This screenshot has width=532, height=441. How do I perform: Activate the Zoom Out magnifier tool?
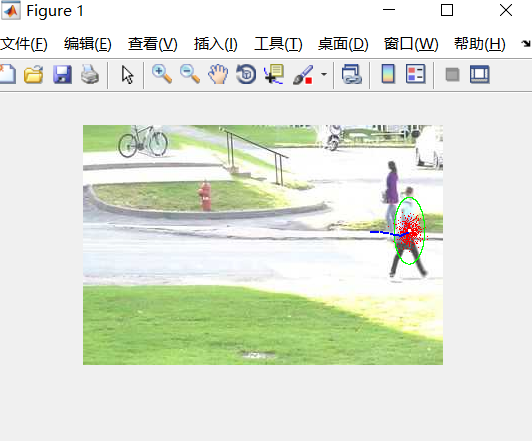click(x=190, y=74)
